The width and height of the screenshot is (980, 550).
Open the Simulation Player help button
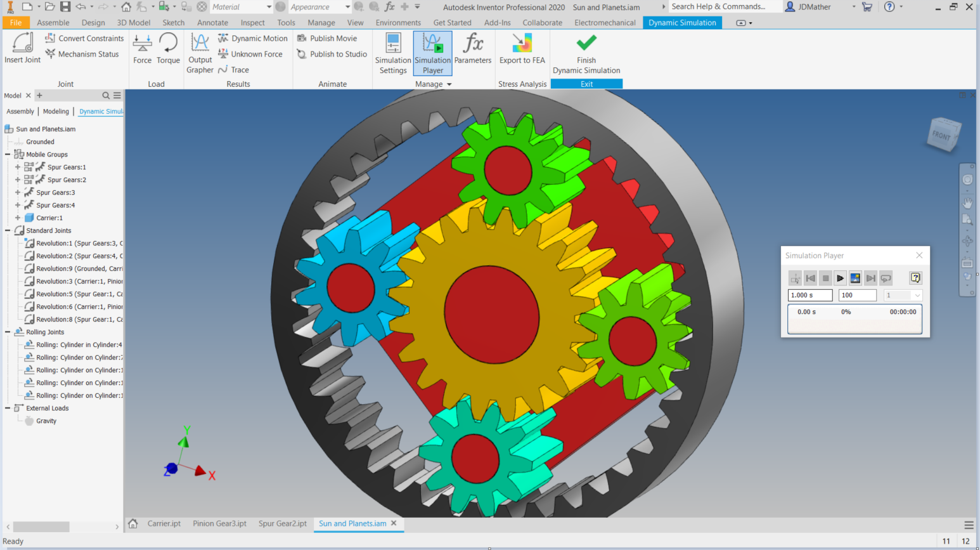click(x=915, y=278)
